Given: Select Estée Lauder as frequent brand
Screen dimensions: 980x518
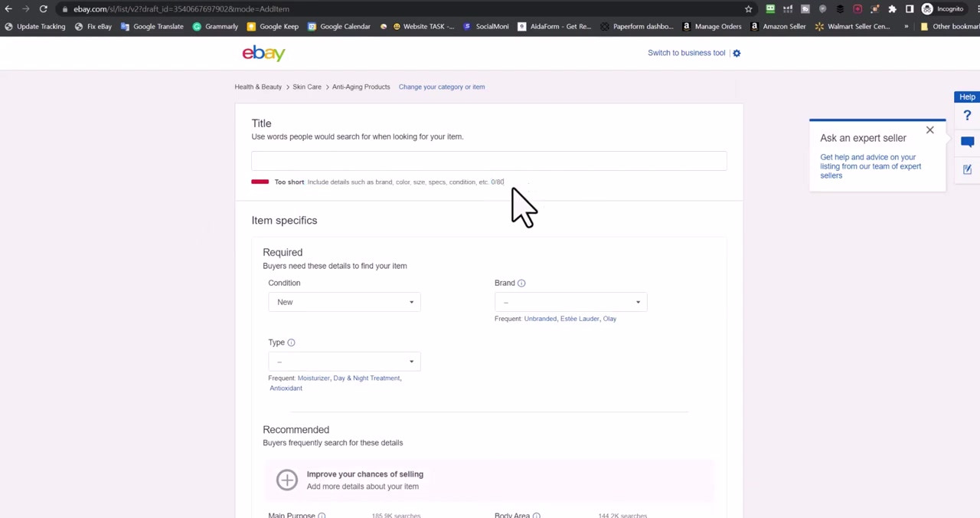Looking at the screenshot, I should click(580, 319).
